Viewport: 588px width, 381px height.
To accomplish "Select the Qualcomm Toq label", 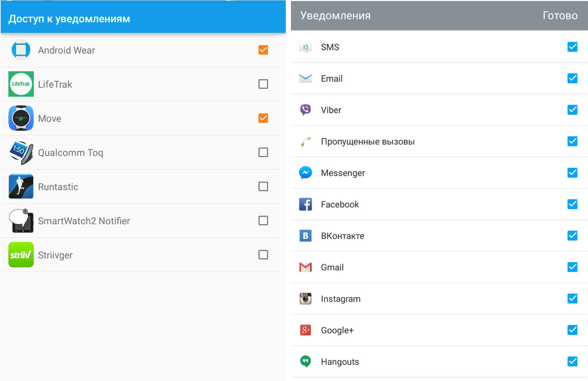I will pyautogui.click(x=70, y=153).
